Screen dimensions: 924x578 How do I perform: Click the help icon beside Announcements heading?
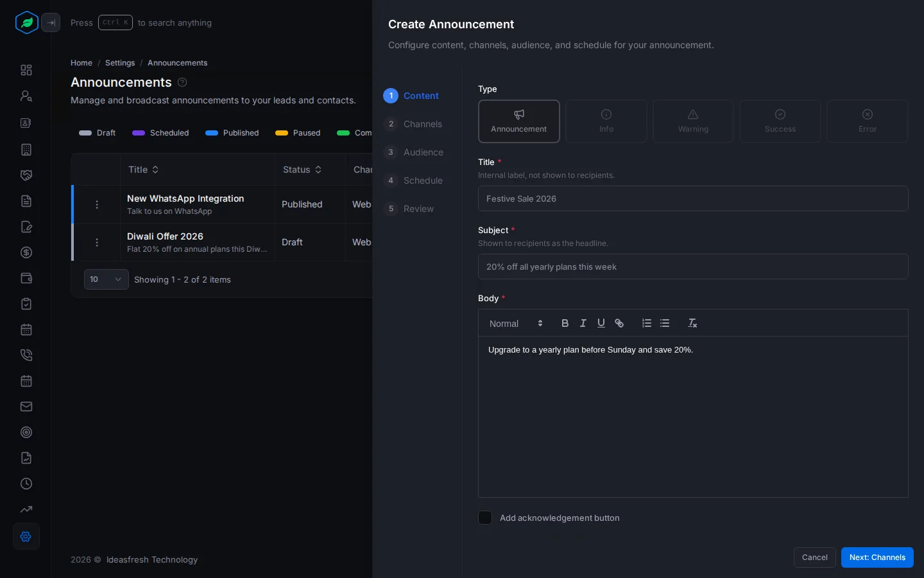(x=182, y=82)
